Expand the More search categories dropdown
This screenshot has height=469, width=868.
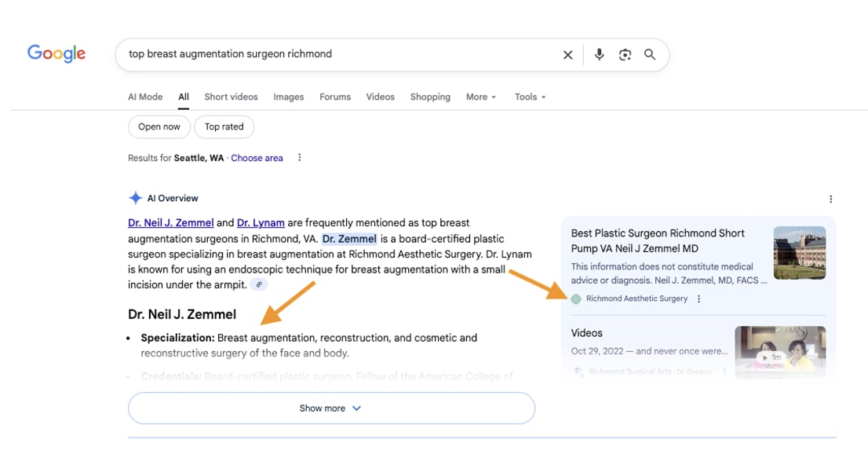[x=480, y=97]
